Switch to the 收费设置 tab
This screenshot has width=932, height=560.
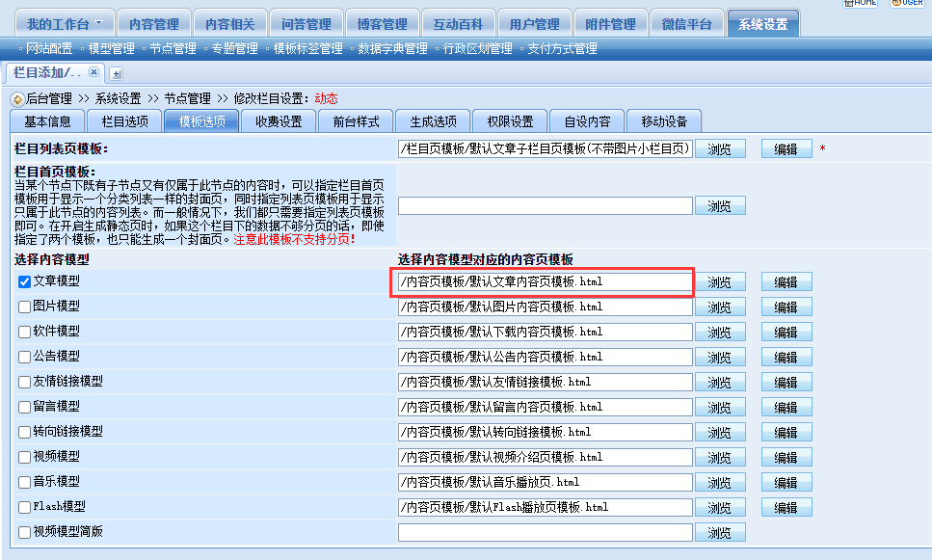point(279,121)
